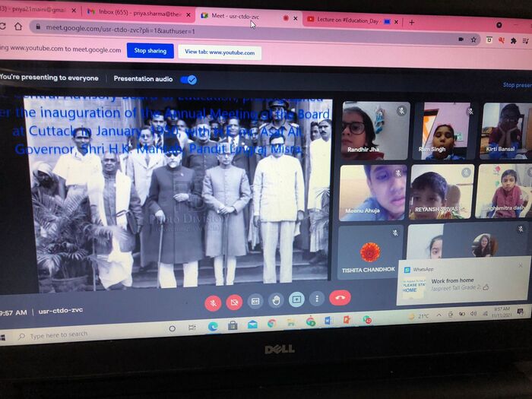The height and width of the screenshot is (399, 532).
Task: Unmute the microphone in Meet controls
Action: point(213,302)
